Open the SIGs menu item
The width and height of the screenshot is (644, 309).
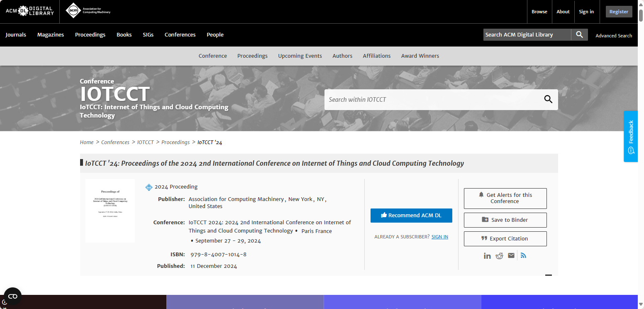point(148,35)
